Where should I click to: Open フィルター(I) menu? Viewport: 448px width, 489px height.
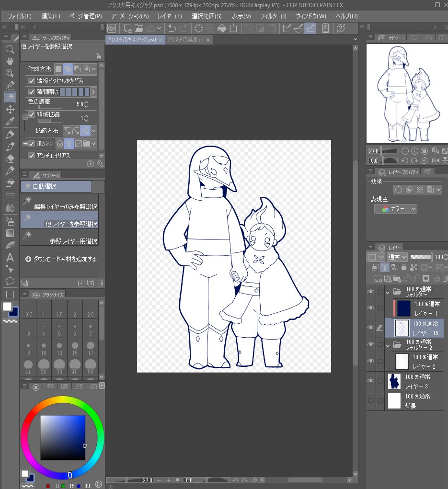pos(273,16)
